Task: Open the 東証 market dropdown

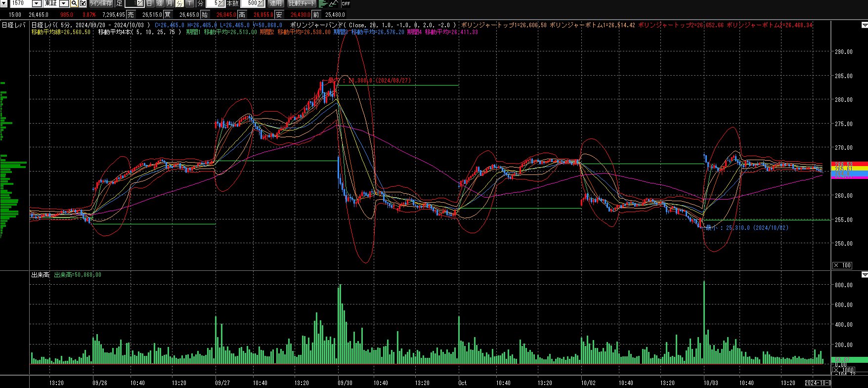Action: tap(64, 3)
